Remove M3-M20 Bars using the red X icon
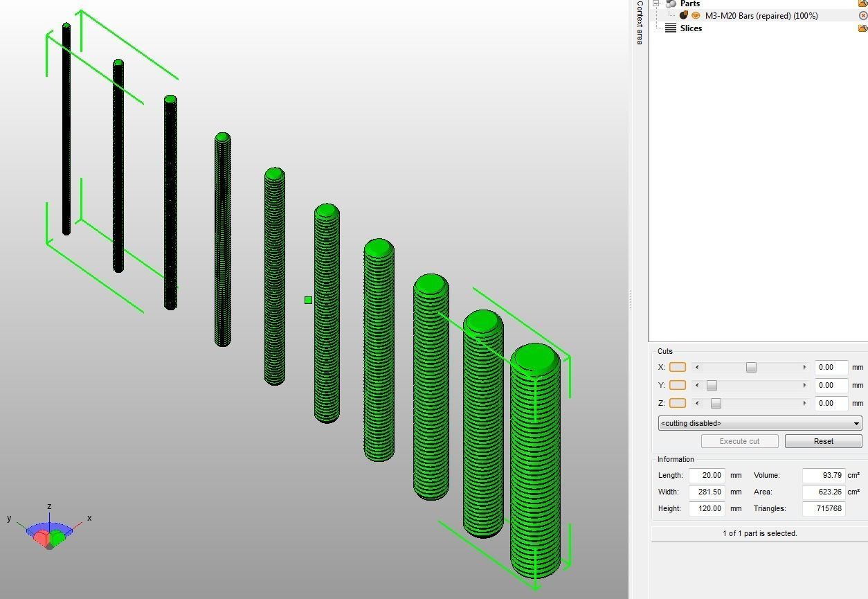This screenshot has width=868, height=599. coord(862,15)
